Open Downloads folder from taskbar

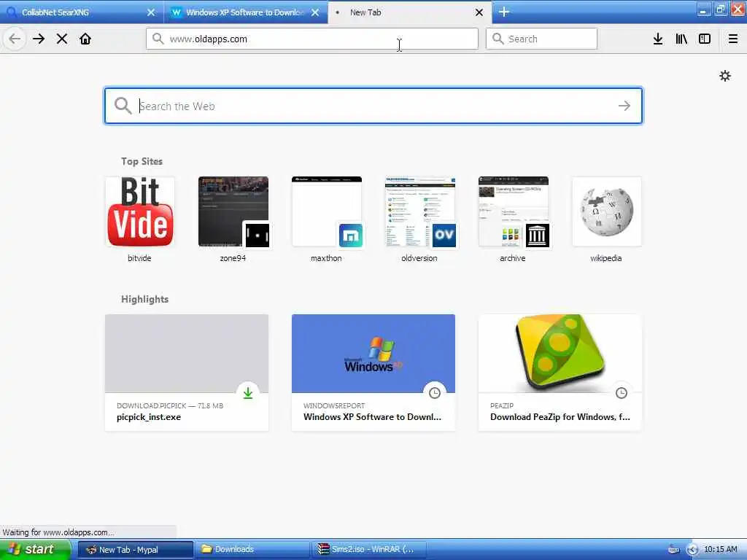click(x=252, y=550)
